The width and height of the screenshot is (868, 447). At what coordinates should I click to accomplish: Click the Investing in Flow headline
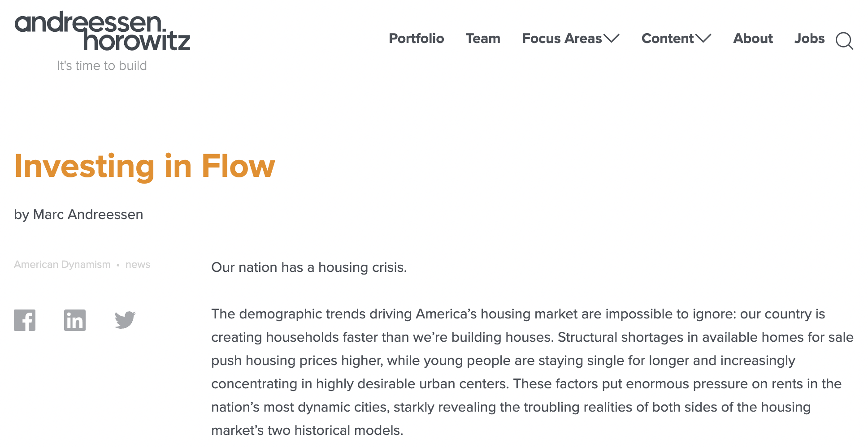point(145,166)
